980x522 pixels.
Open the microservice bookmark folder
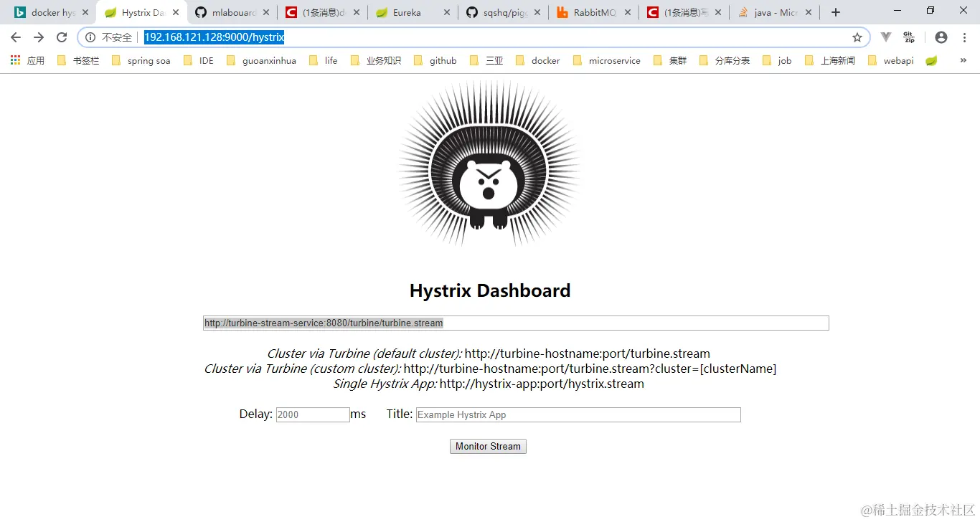[607, 60]
